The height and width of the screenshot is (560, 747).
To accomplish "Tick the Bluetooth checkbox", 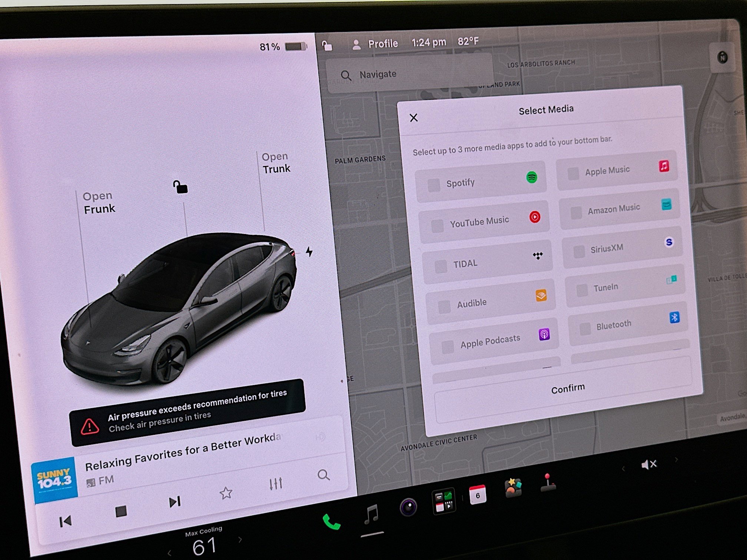I will (x=585, y=329).
